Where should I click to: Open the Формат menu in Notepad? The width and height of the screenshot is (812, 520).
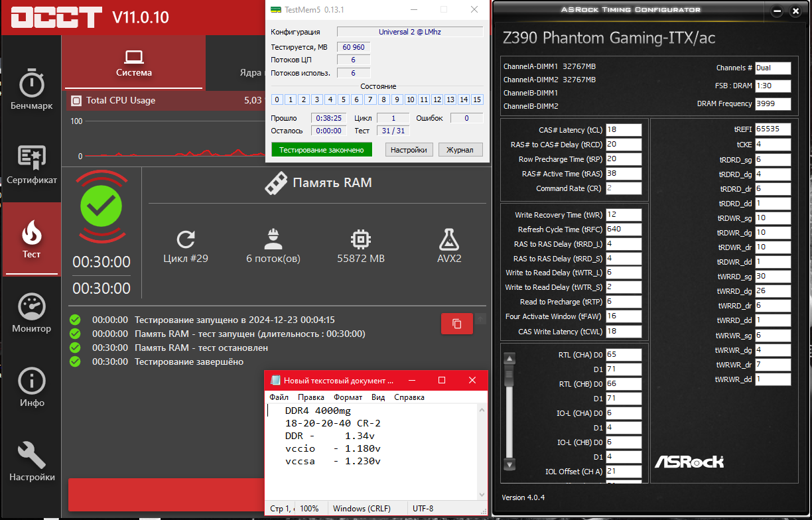coord(348,397)
